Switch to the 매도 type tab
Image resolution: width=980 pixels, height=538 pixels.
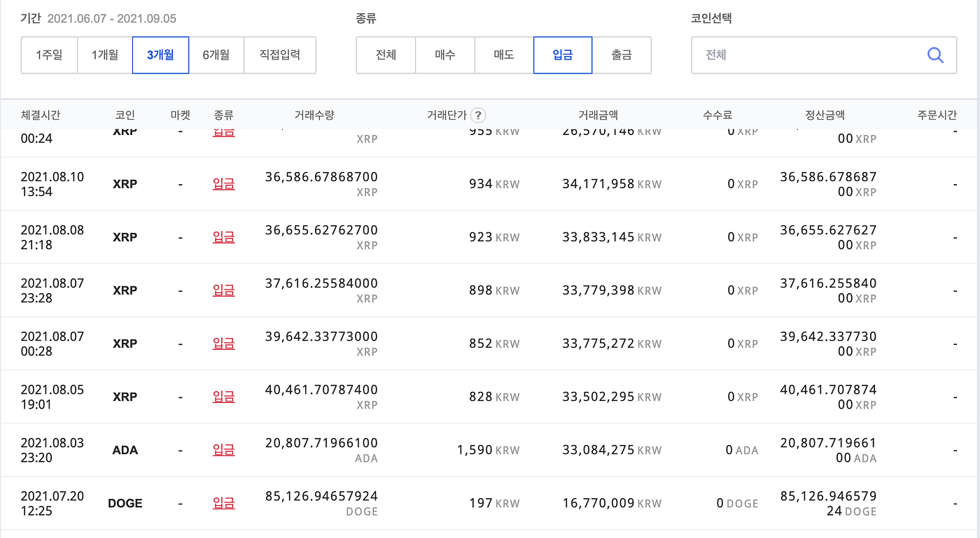pyautogui.click(x=504, y=55)
